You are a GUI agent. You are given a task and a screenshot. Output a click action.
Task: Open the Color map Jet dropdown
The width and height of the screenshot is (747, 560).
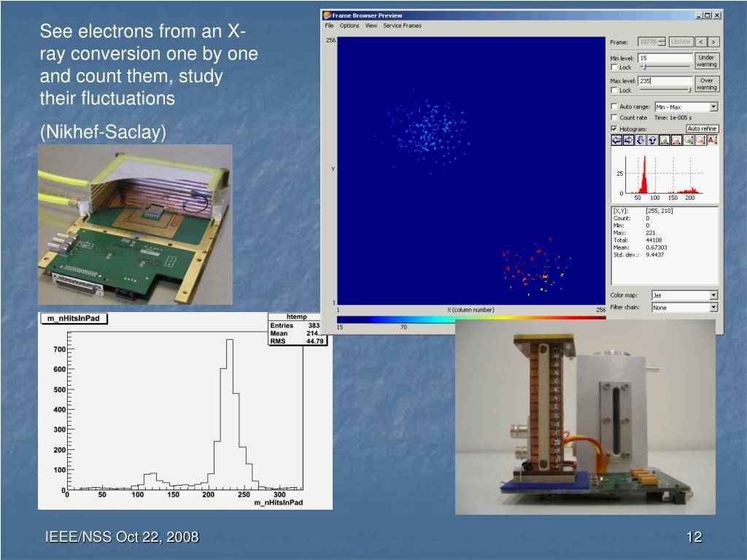[x=684, y=295]
